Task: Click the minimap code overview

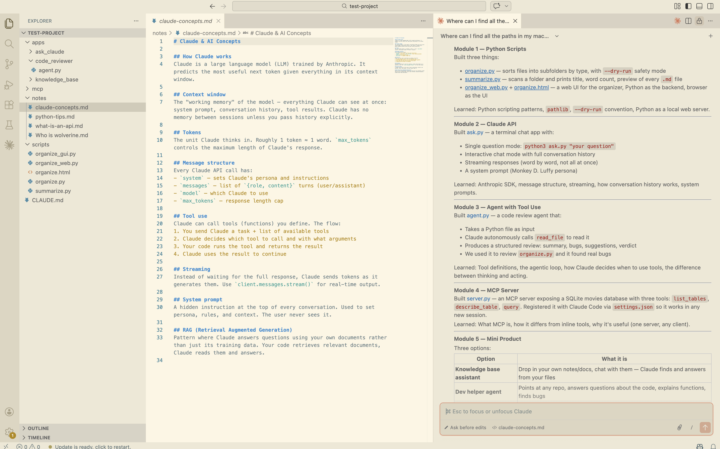Action: point(409,55)
